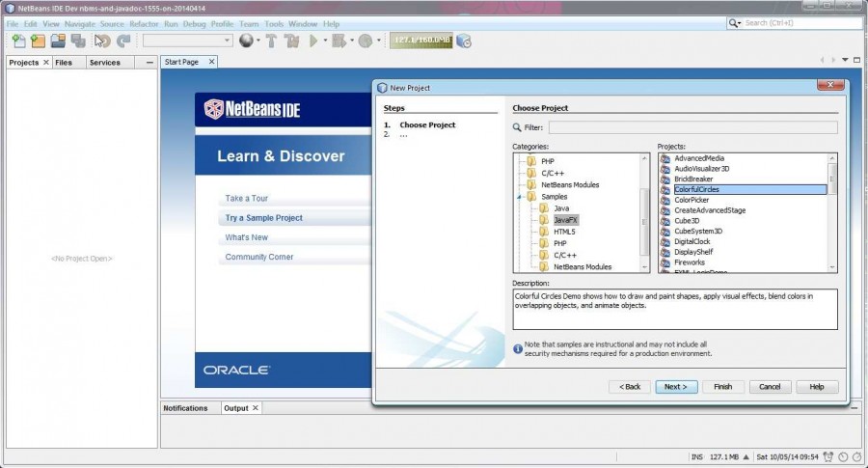Minimize the Projects panel group
Screen dimensions: 868x468
149,63
